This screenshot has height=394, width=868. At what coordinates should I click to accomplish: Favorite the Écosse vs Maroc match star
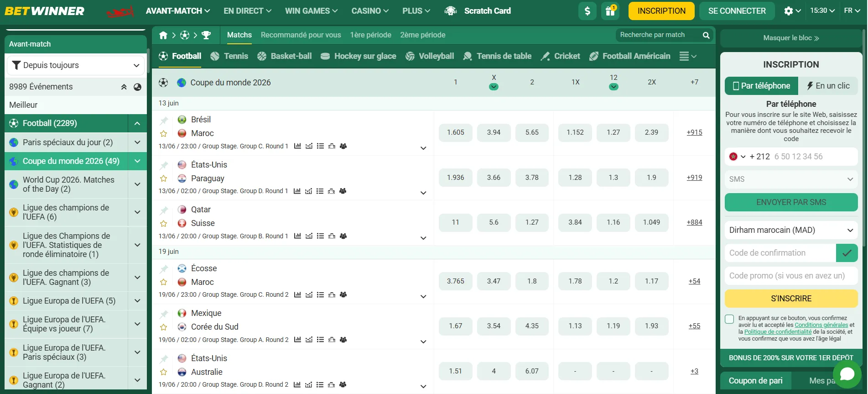click(163, 282)
